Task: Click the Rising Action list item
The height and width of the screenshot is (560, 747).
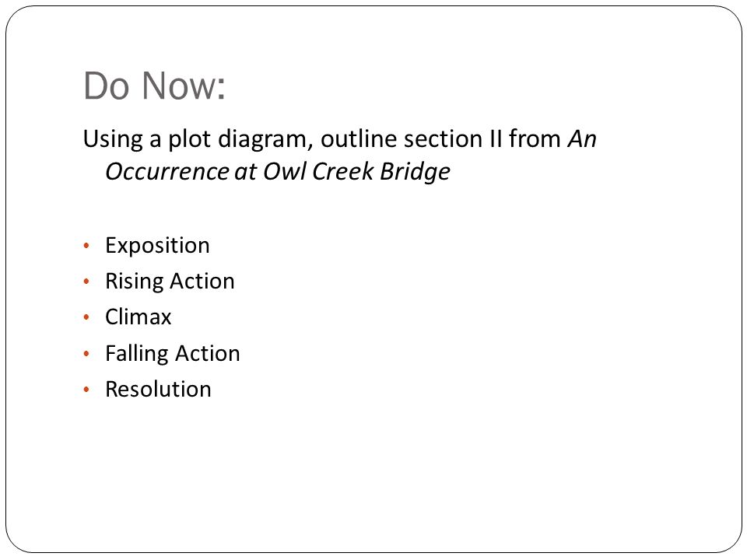Action: (x=170, y=282)
